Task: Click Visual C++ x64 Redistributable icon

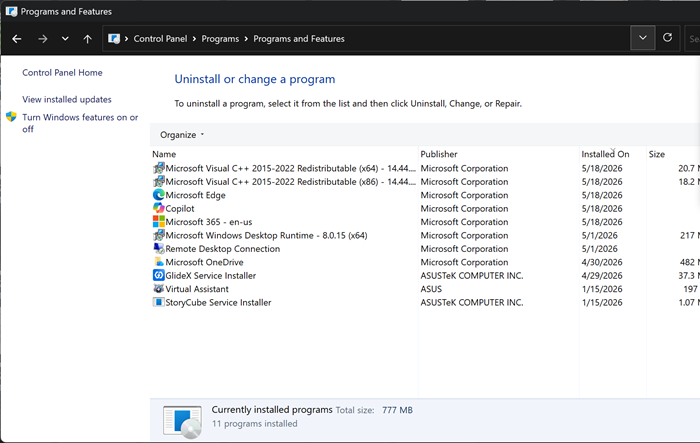Action: point(158,168)
